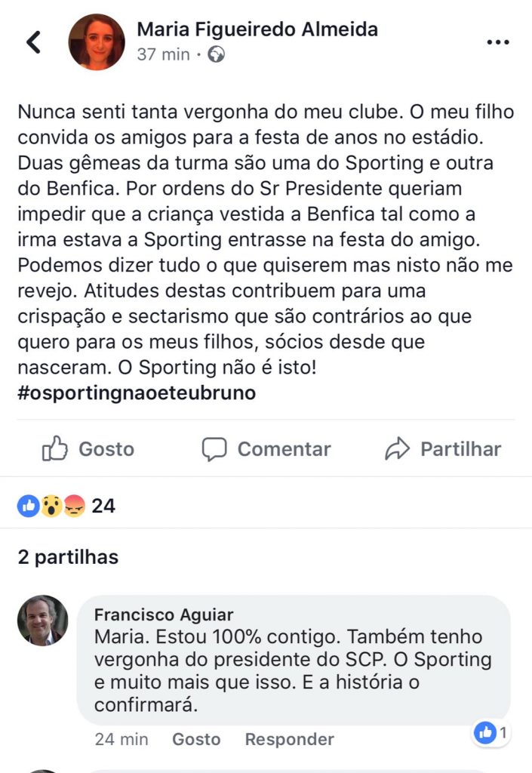Image resolution: width=532 pixels, height=773 pixels.
Task: View the 24 reactions count
Action: 103,506
